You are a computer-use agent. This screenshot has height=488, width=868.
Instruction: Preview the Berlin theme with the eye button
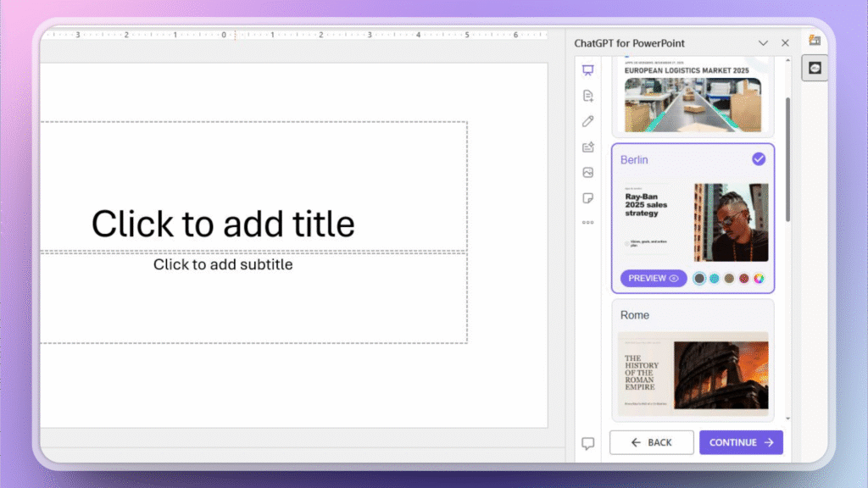653,278
